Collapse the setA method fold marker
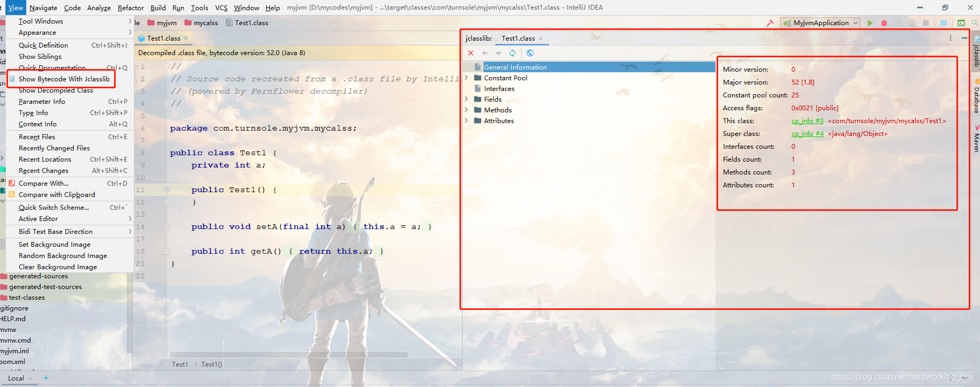980x387 pixels. tap(167, 226)
